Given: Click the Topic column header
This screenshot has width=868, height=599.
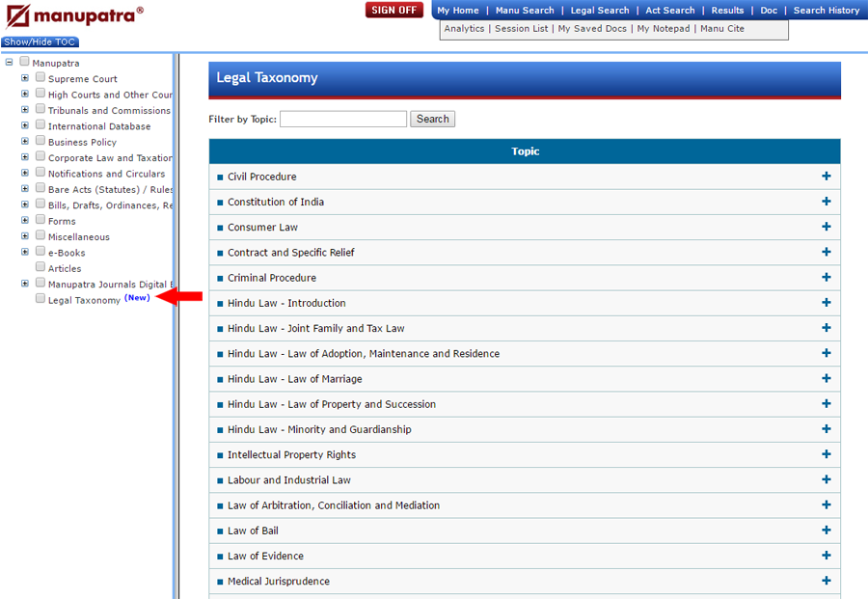Looking at the screenshot, I should coord(525,151).
